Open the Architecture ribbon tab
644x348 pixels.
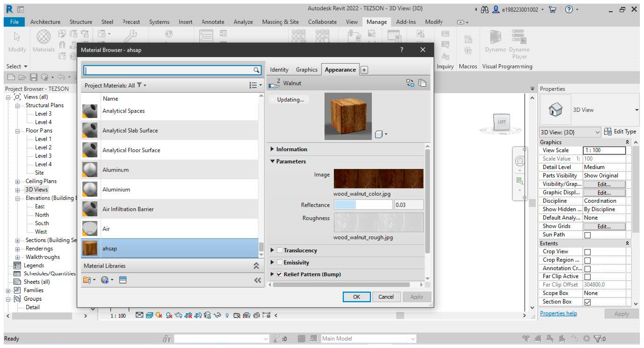point(45,22)
